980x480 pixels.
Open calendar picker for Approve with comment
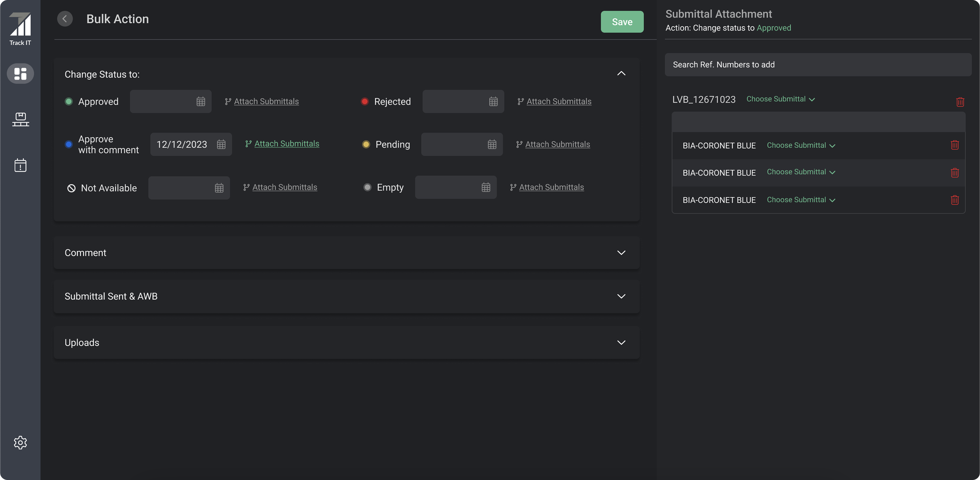[221, 144]
